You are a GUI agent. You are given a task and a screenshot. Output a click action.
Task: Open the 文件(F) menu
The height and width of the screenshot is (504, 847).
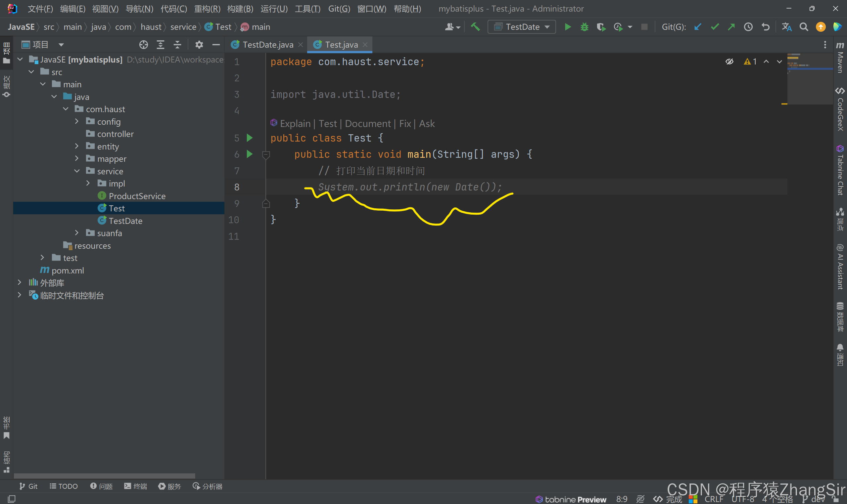click(x=40, y=9)
